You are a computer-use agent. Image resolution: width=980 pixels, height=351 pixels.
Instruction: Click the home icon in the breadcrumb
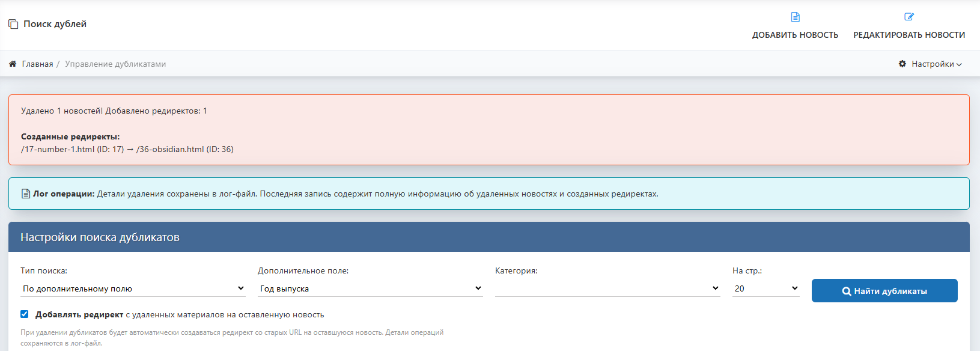[13, 64]
